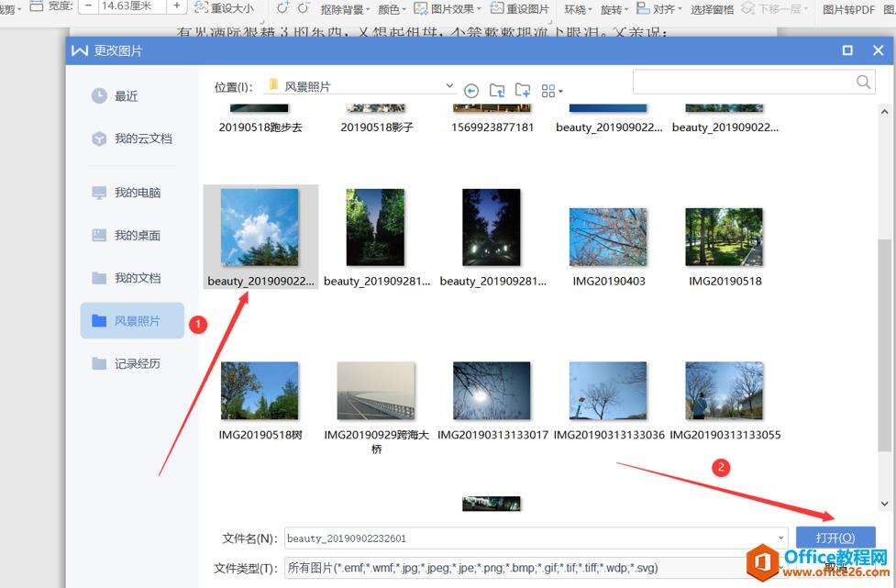
Task: Click 选择窗格 selection pane
Action: pyautogui.click(x=712, y=9)
